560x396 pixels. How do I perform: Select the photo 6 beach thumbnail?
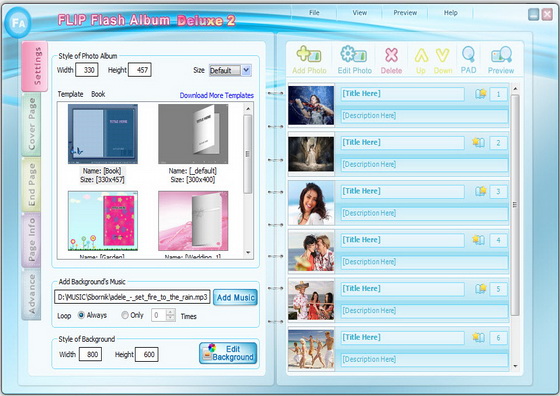coord(311,349)
